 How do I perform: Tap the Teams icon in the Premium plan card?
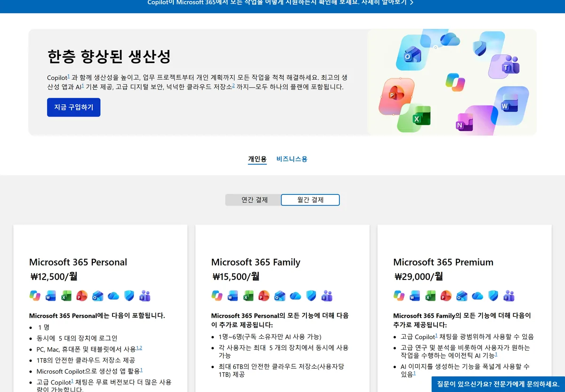coord(509,296)
